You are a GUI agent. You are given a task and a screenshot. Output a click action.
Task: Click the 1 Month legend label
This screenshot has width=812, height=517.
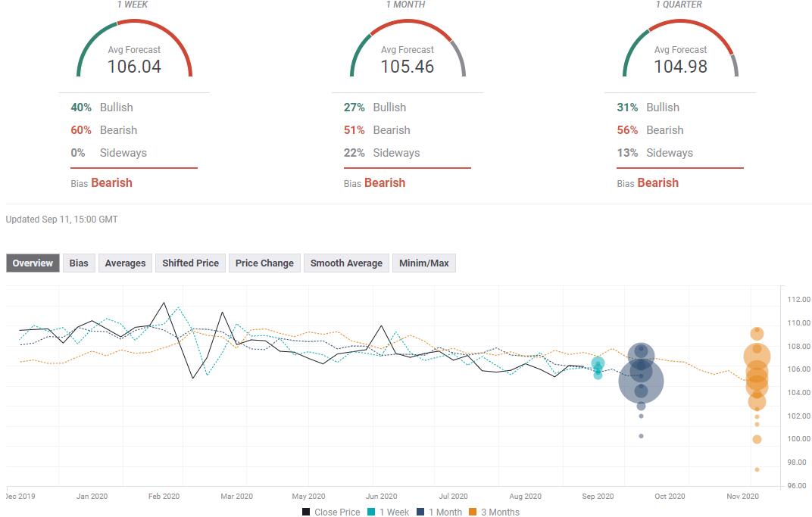[445, 512]
